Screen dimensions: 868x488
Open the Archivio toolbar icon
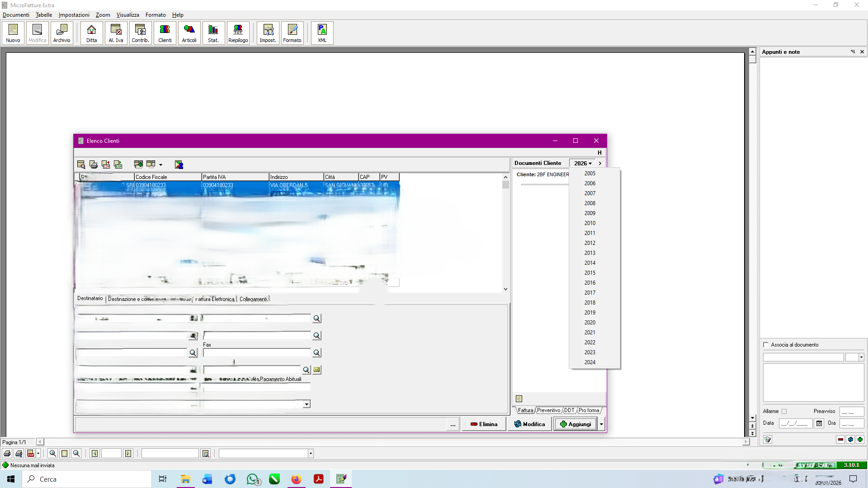point(61,33)
